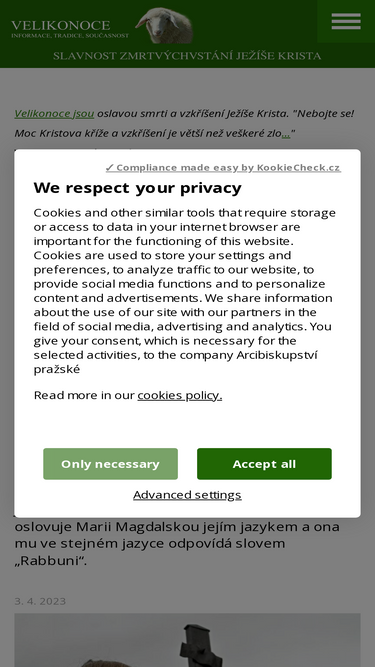The image size is (375, 667).
Task: Click the article date 3. 4. 2023
Action: pyautogui.click(x=40, y=601)
